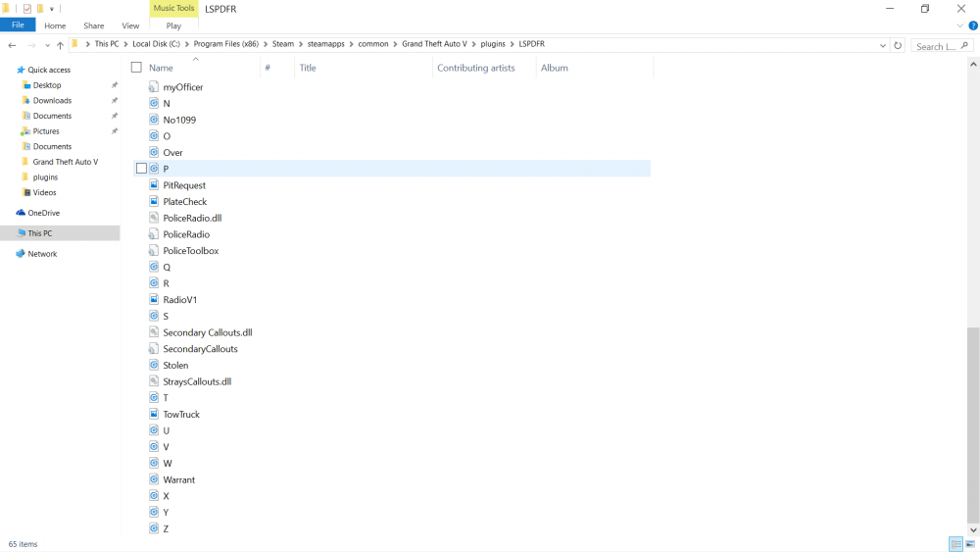Expand the chevron after Steam in path
Viewport: 980px width, 552px height.
point(301,44)
